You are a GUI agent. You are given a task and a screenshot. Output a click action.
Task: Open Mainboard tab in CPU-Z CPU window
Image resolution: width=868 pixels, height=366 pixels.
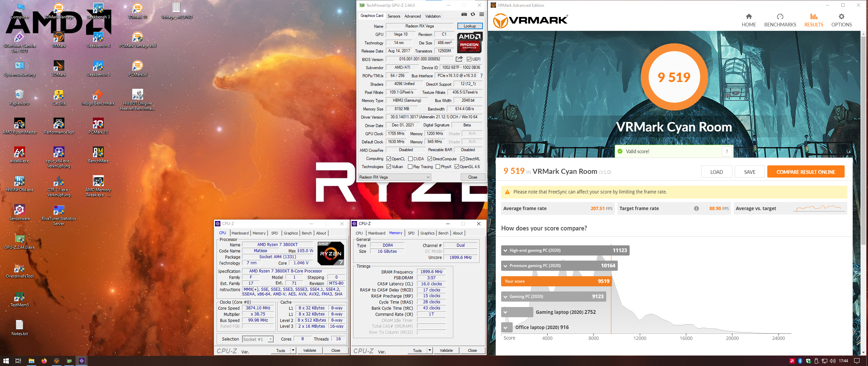point(240,233)
